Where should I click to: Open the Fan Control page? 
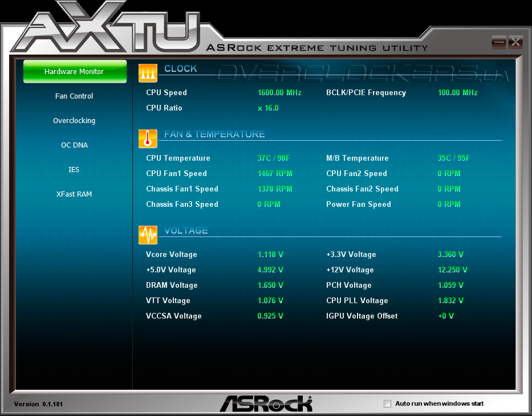[x=74, y=96]
